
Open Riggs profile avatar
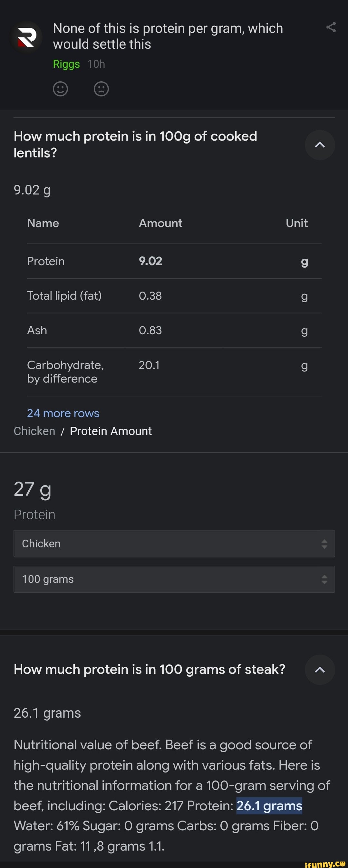pyautogui.click(x=26, y=37)
